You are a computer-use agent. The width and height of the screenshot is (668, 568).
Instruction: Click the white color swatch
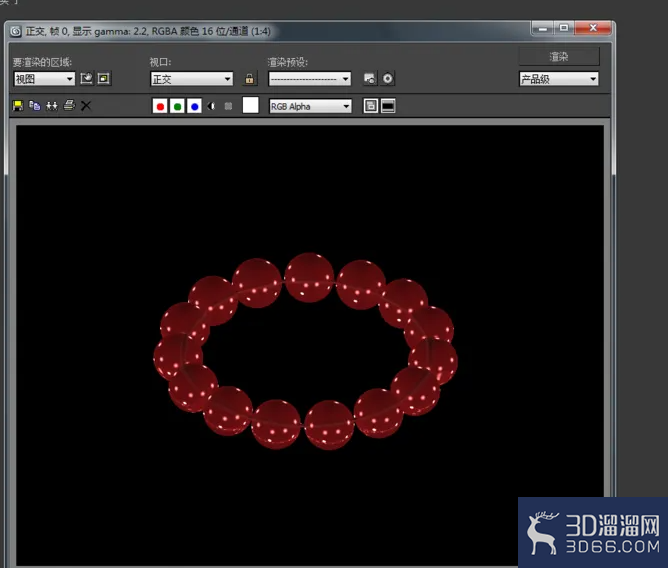250,105
